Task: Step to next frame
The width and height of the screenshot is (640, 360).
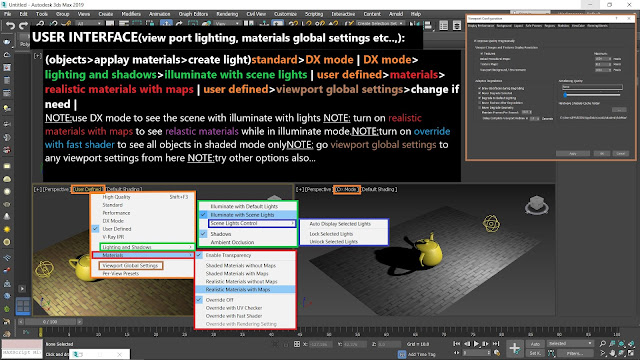Action: coord(486,344)
